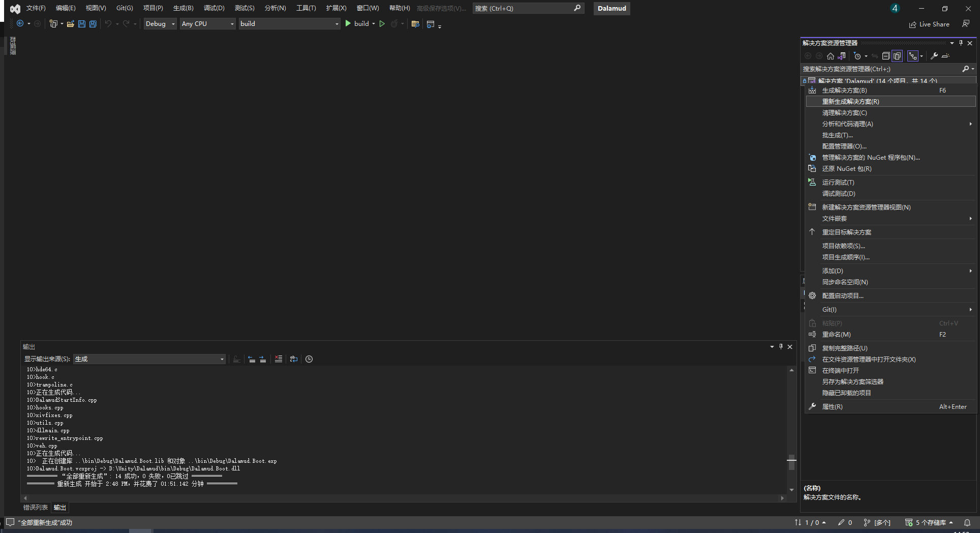Start debugging with green build play button
980x533 pixels.
click(357, 23)
